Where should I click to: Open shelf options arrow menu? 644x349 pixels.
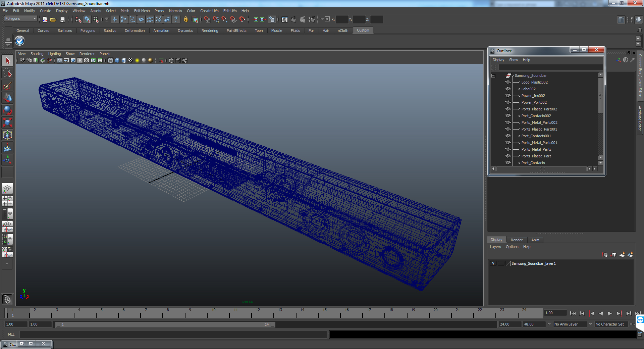click(x=8, y=45)
